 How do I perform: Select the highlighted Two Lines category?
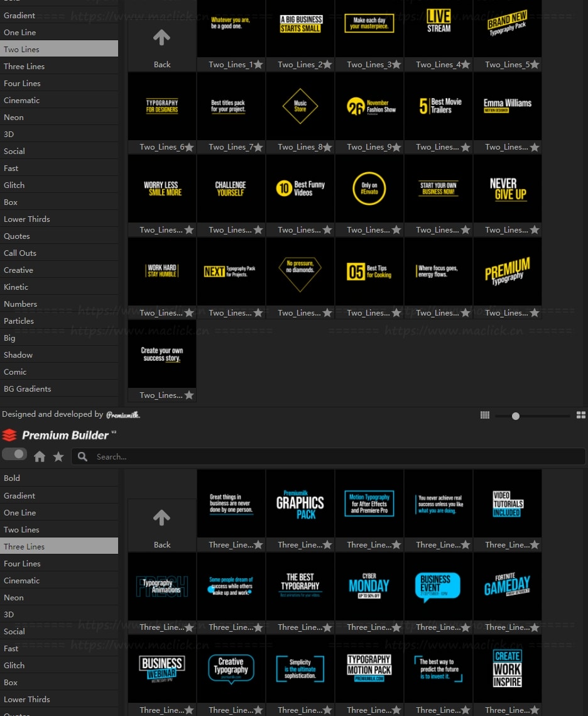(x=59, y=49)
